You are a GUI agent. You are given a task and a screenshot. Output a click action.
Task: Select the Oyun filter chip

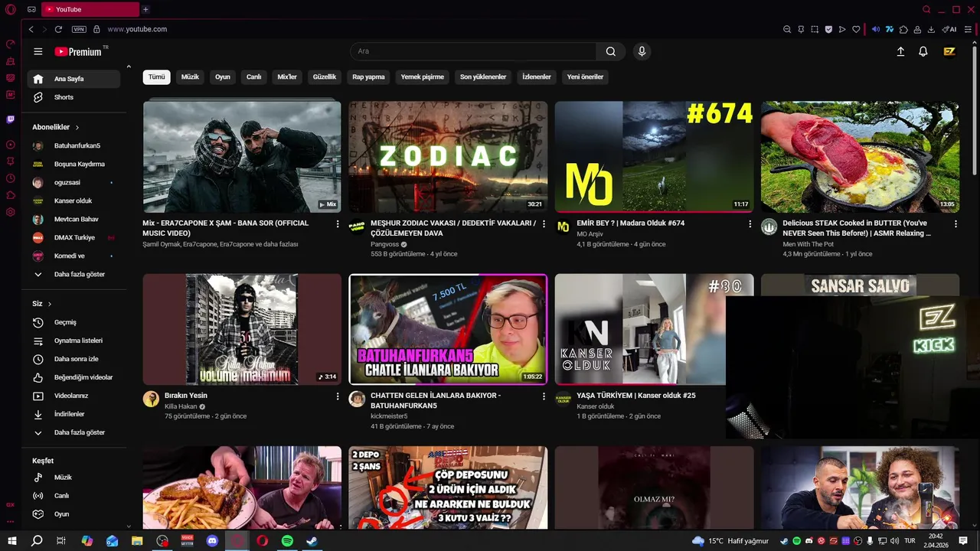click(x=222, y=77)
